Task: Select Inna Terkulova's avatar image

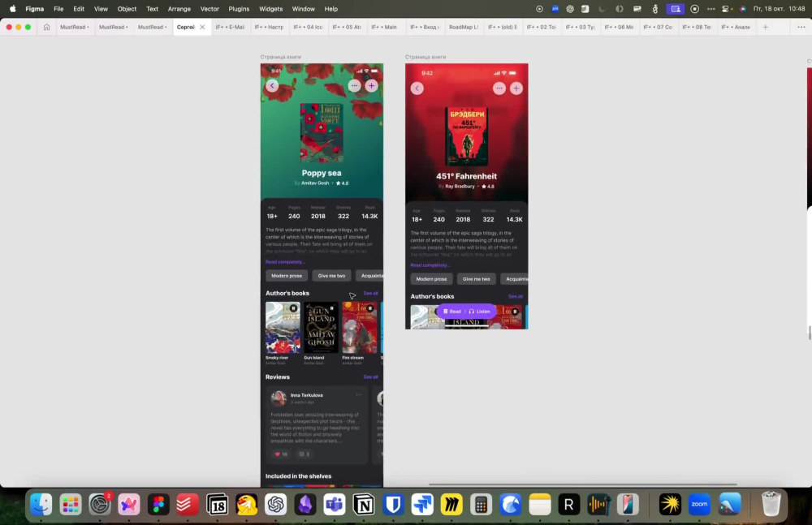Action: pos(279,398)
